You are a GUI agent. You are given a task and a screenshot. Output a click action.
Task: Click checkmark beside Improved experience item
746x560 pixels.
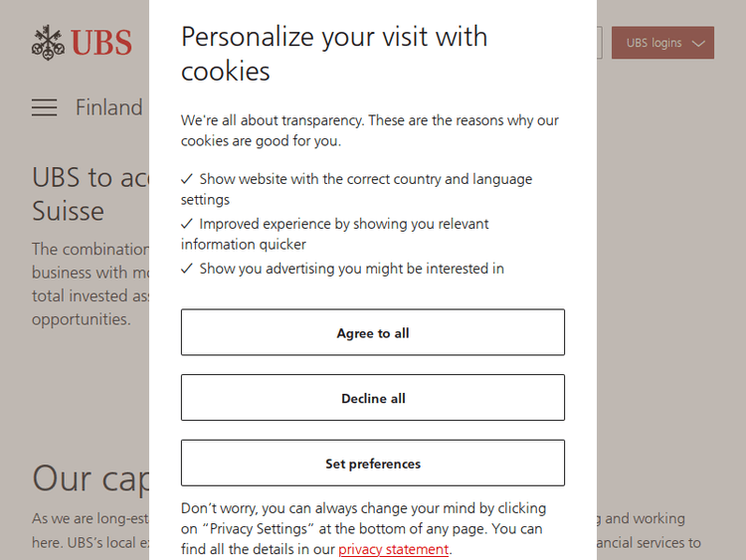[x=187, y=224]
